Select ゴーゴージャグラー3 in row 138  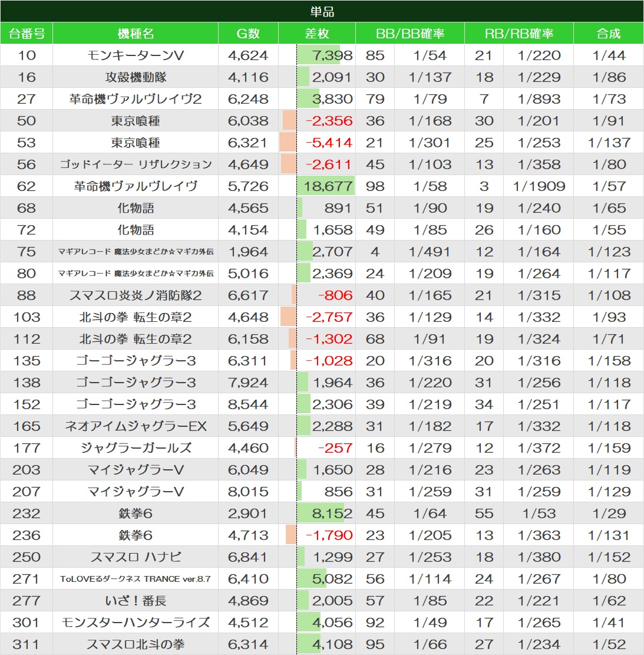(x=136, y=382)
